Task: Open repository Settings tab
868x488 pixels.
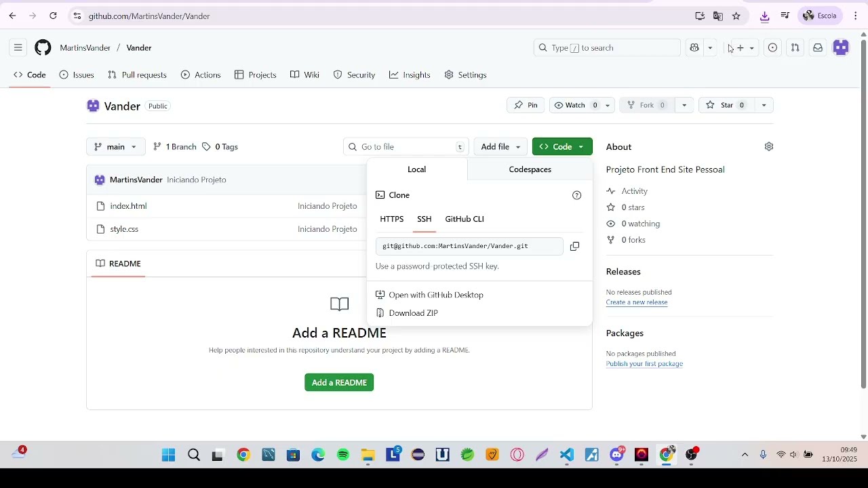Action: pos(465,75)
